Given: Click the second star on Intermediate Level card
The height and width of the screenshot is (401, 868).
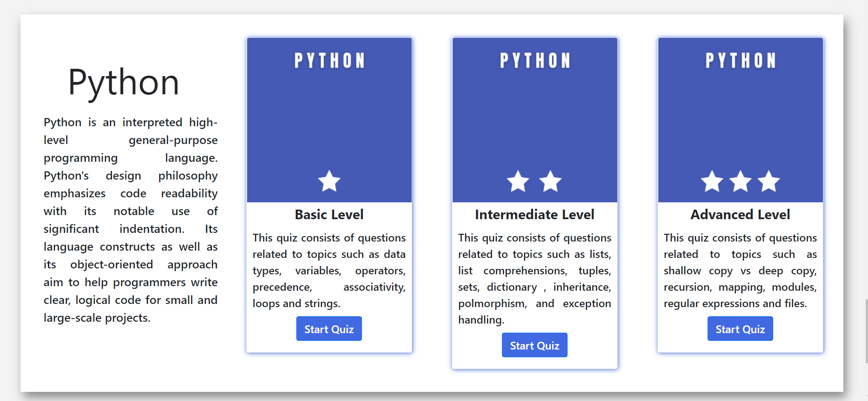Looking at the screenshot, I should point(551,181).
